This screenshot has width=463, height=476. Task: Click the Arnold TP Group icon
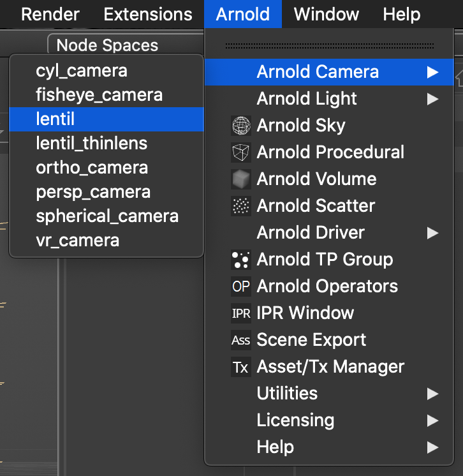[241, 260]
